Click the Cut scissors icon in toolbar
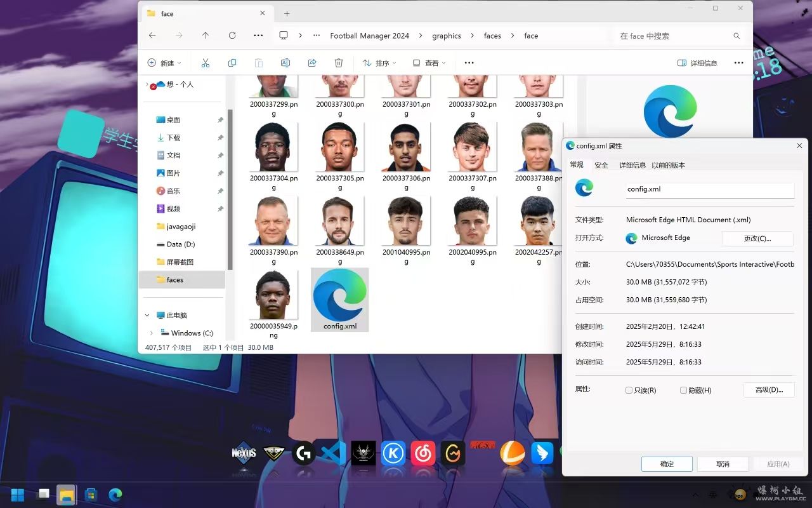This screenshot has width=812, height=508. click(x=205, y=63)
